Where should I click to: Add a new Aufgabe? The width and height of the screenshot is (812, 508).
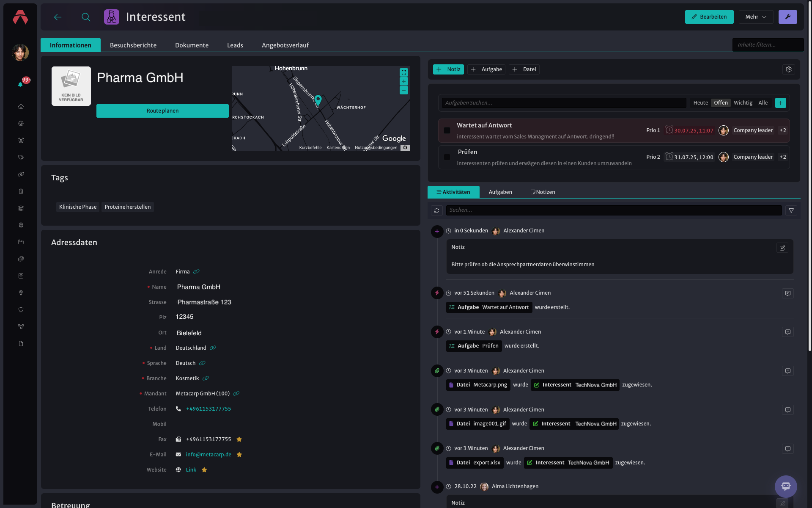pos(486,69)
